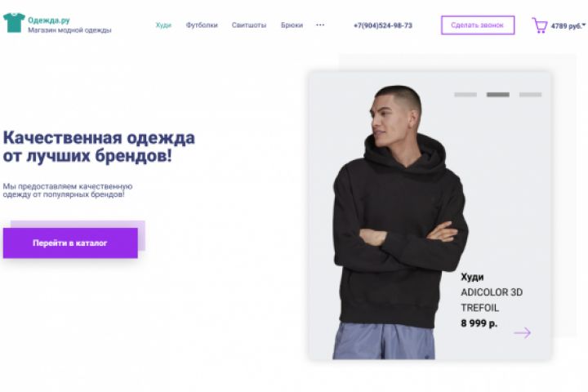Screen dimensions: 588x392
Task: Click the Сделать звонок button
Action: click(x=478, y=25)
